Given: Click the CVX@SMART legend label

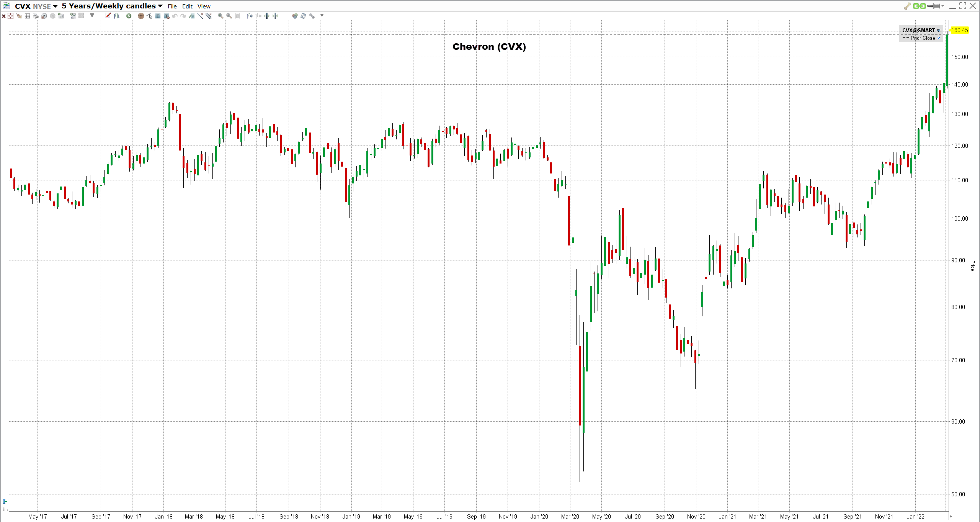Looking at the screenshot, I should coord(919,30).
